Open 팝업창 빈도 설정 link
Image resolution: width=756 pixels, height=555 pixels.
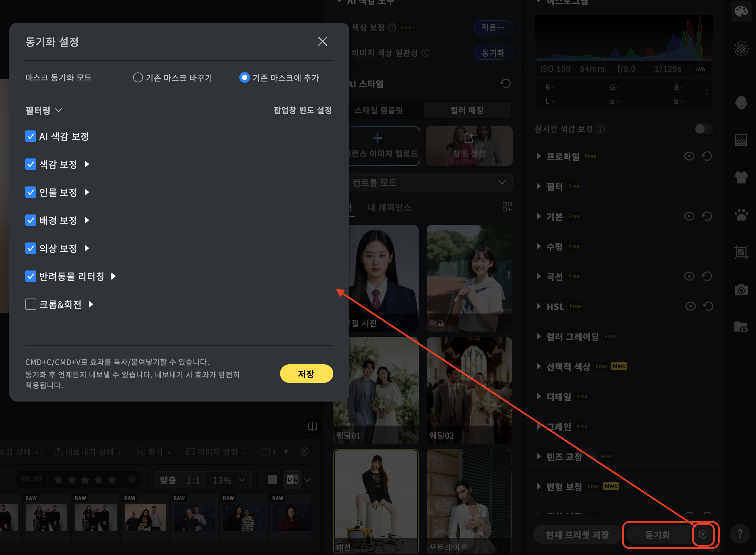point(302,110)
